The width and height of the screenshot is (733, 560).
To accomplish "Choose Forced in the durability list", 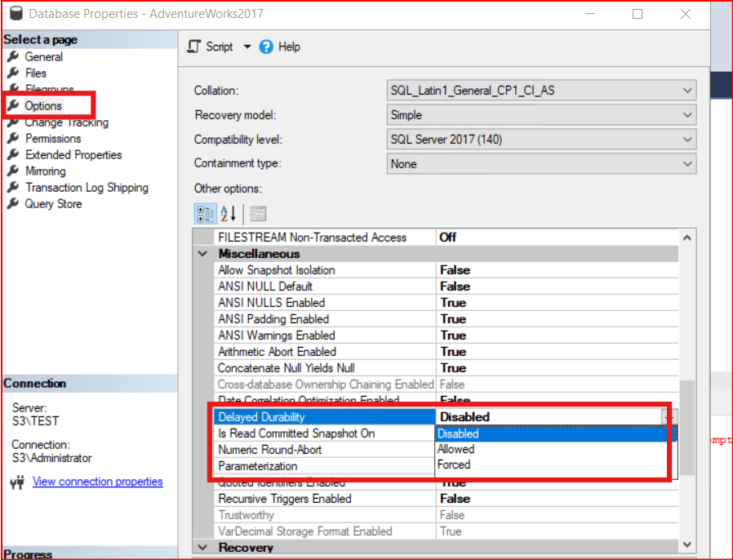I will (x=454, y=464).
